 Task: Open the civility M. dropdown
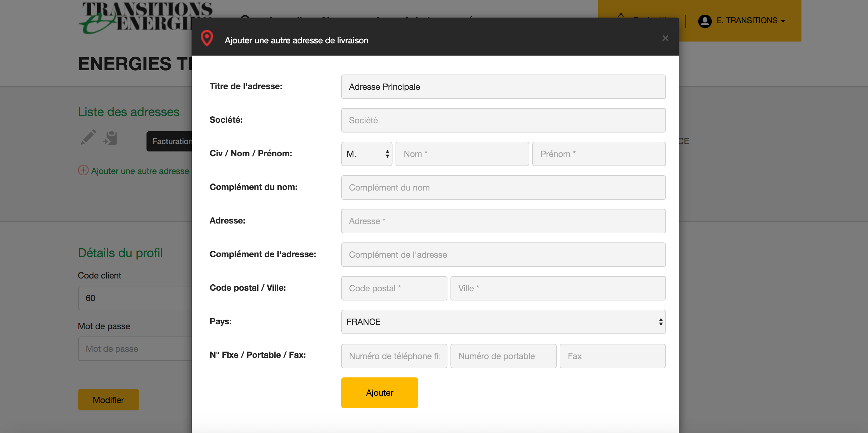point(367,154)
